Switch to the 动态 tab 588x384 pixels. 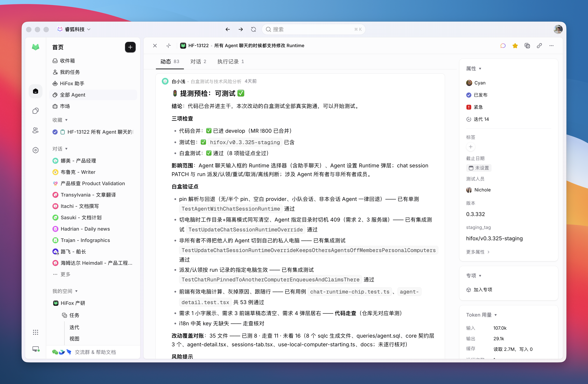tap(170, 62)
